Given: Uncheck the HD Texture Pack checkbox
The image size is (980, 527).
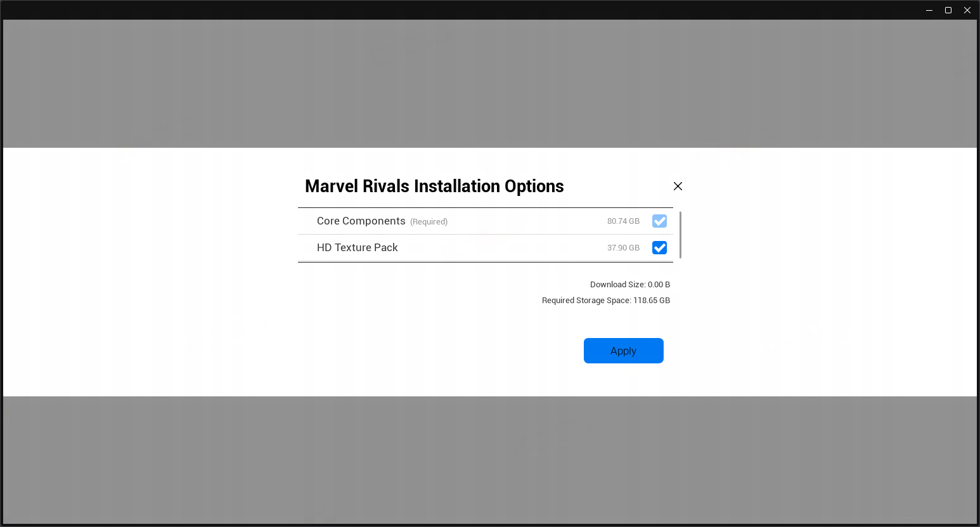Looking at the screenshot, I should pyautogui.click(x=659, y=247).
